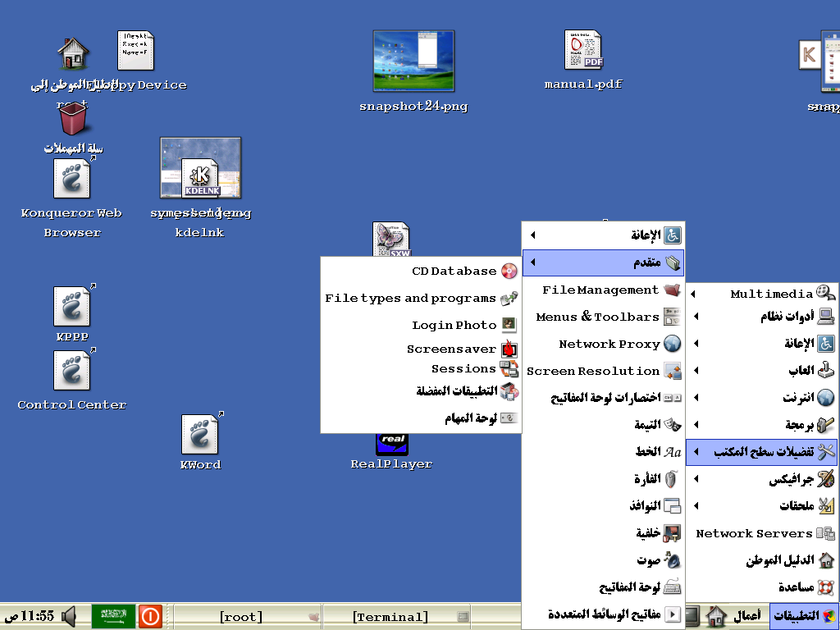Expand the أدوات نظام system tools submenu

[x=762, y=317]
